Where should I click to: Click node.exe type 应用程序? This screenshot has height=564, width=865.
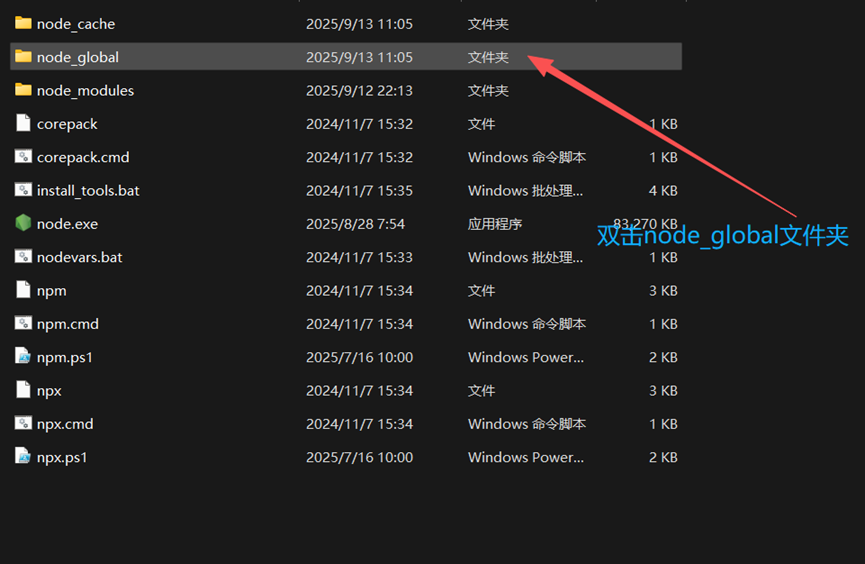[x=495, y=224]
